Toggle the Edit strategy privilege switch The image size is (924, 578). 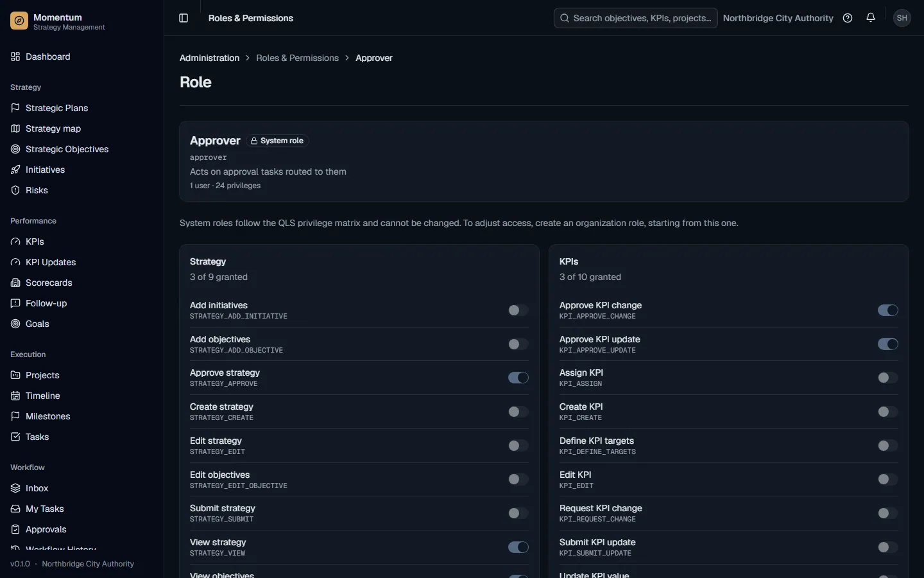point(518,446)
